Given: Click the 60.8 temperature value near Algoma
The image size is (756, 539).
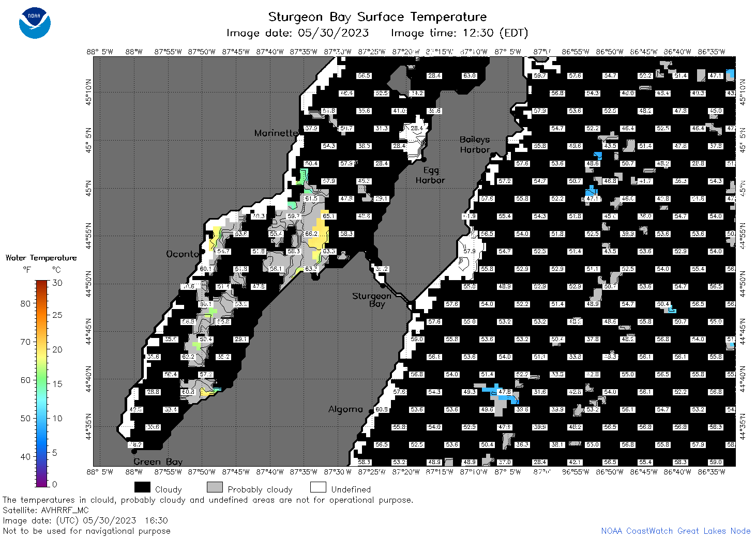Looking at the screenshot, I should (x=382, y=410).
